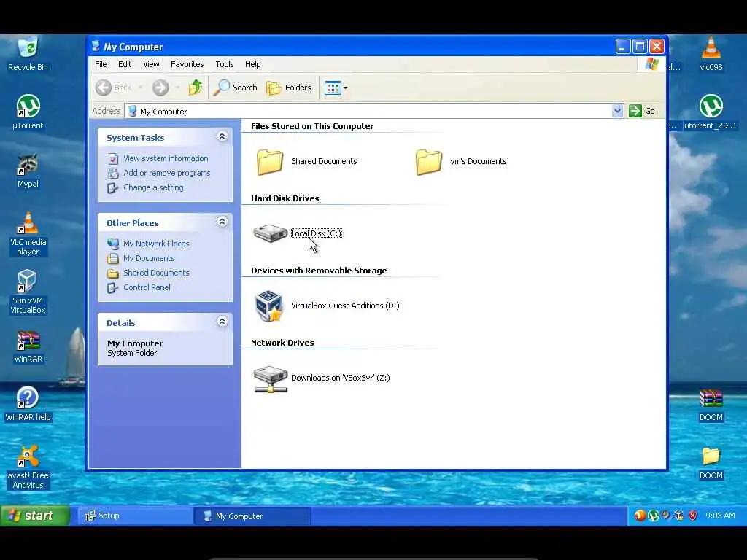
Task: Switch to Setup taskbar button
Action: click(x=135, y=516)
